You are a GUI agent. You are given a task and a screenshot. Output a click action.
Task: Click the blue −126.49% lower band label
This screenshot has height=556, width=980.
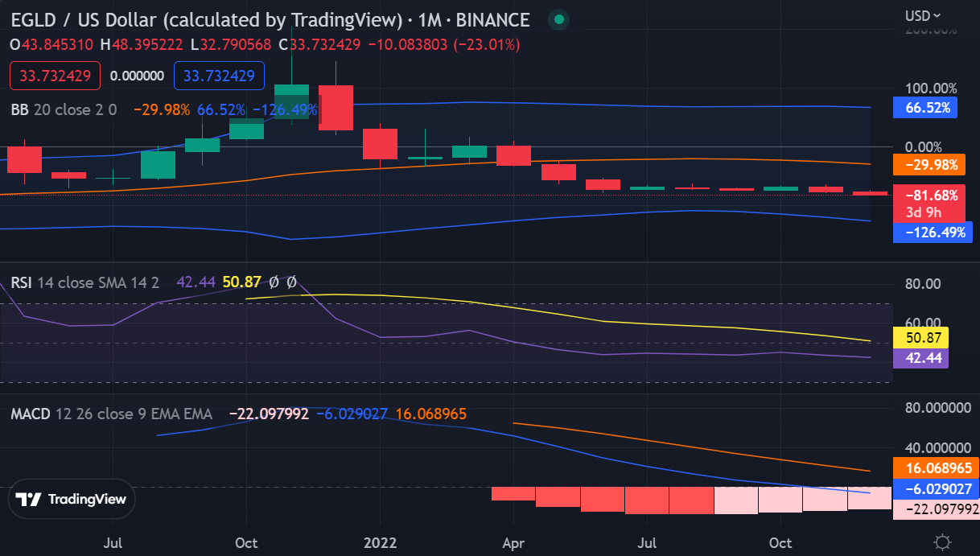932,233
